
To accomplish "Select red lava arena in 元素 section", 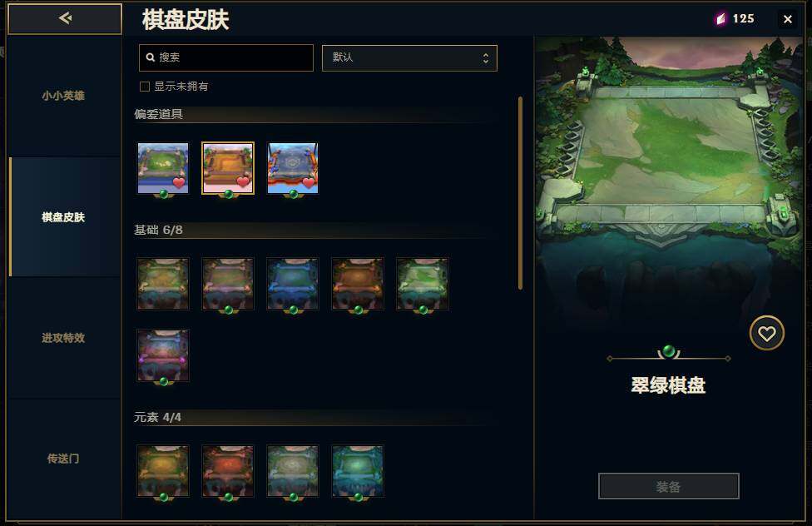I will (x=228, y=471).
